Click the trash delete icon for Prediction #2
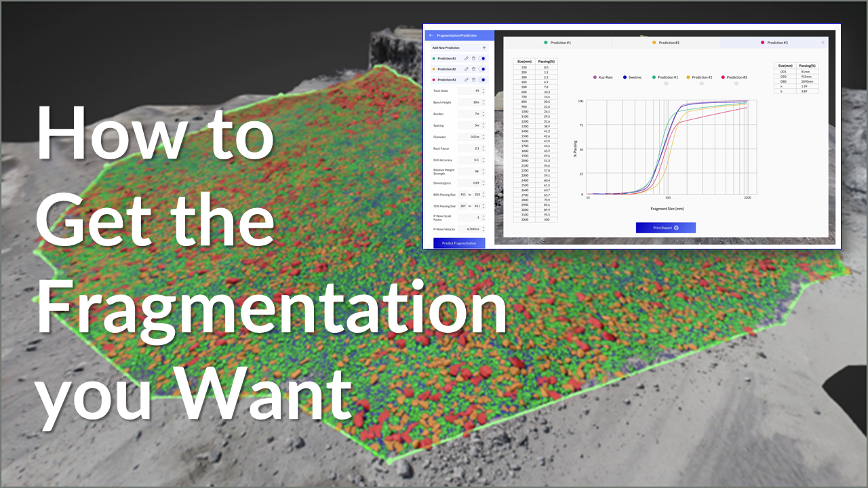Image resolution: width=868 pixels, height=488 pixels. pos(473,69)
